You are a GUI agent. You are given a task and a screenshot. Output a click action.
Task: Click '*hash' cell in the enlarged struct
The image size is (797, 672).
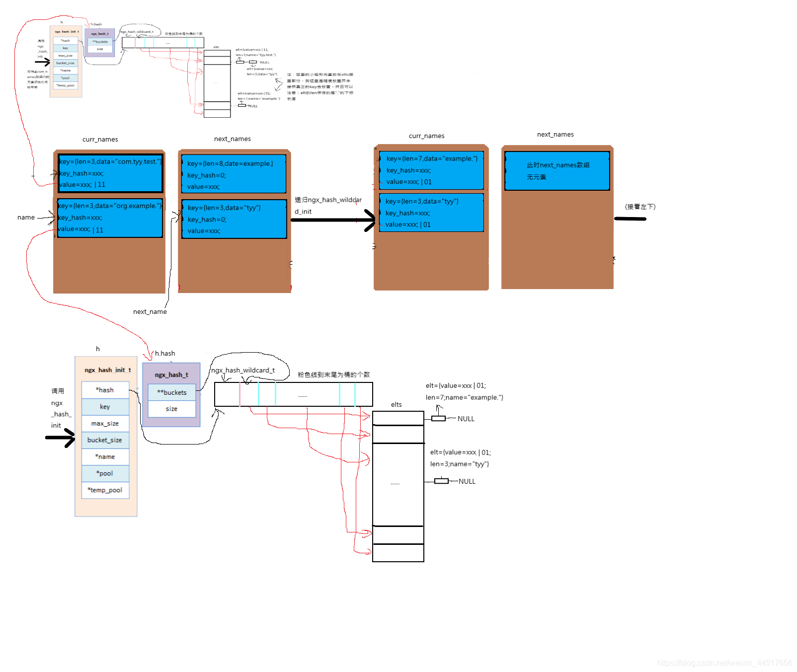pyautogui.click(x=105, y=390)
